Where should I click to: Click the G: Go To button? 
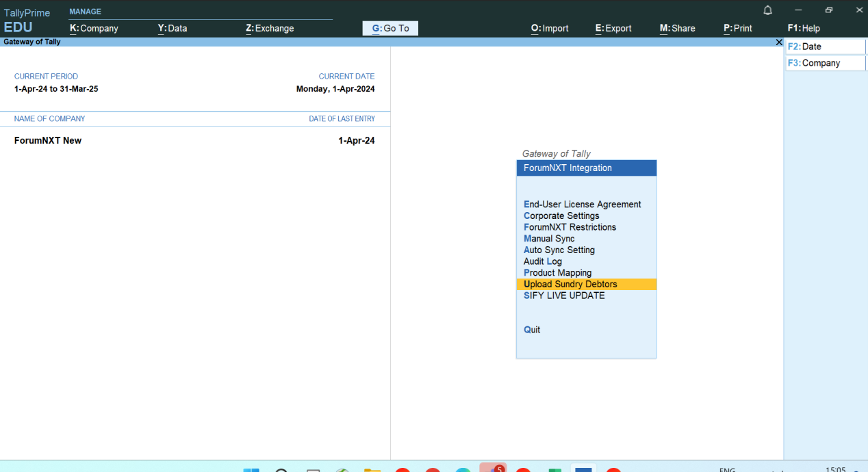(x=390, y=28)
